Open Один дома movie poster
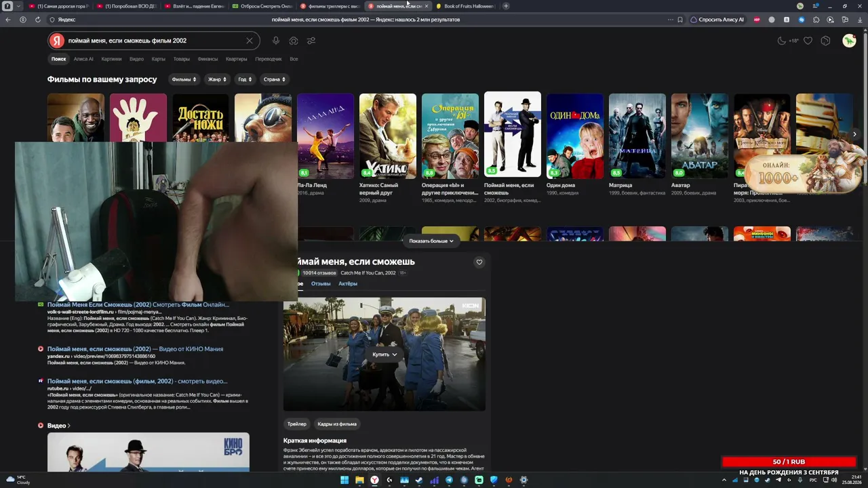The image size is (868, 488). click(575, 136)
